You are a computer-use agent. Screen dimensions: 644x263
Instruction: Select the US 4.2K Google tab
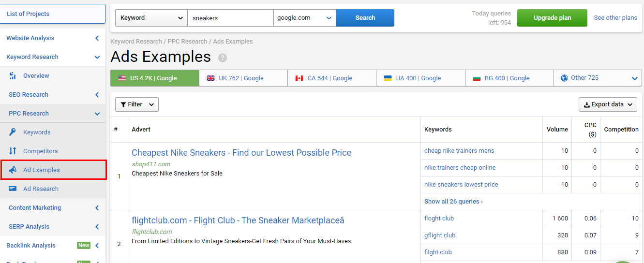(x=155, y=78)
